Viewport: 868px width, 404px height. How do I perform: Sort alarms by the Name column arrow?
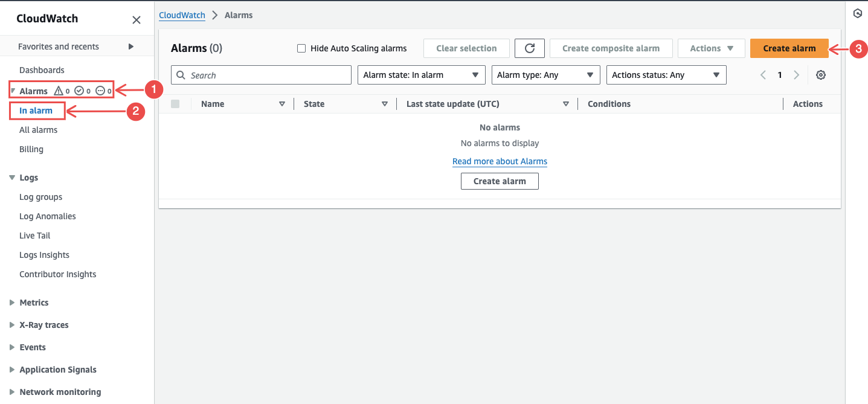coord(282,103)
